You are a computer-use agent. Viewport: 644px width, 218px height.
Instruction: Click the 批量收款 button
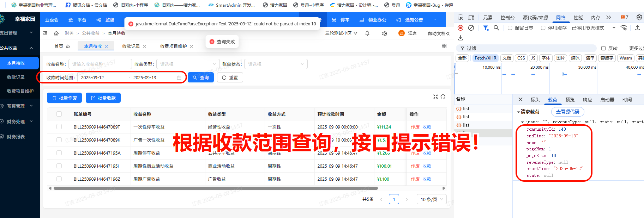[x=103, y=98]
